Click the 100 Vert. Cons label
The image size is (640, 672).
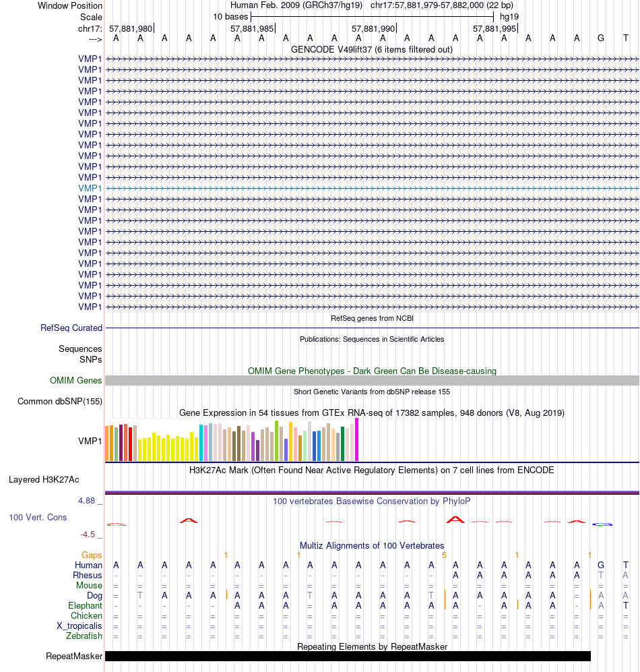tap(38, 517)
